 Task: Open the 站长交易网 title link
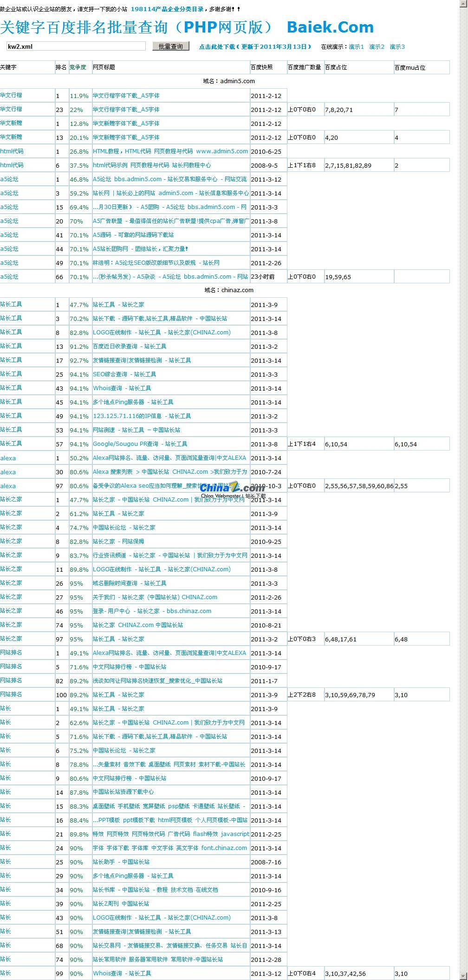(170, 946)
